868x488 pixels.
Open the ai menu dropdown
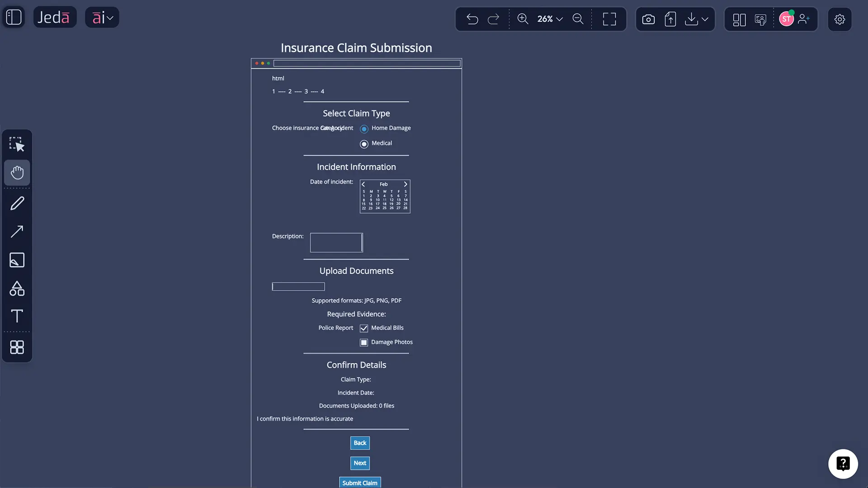tap(110, 17)
